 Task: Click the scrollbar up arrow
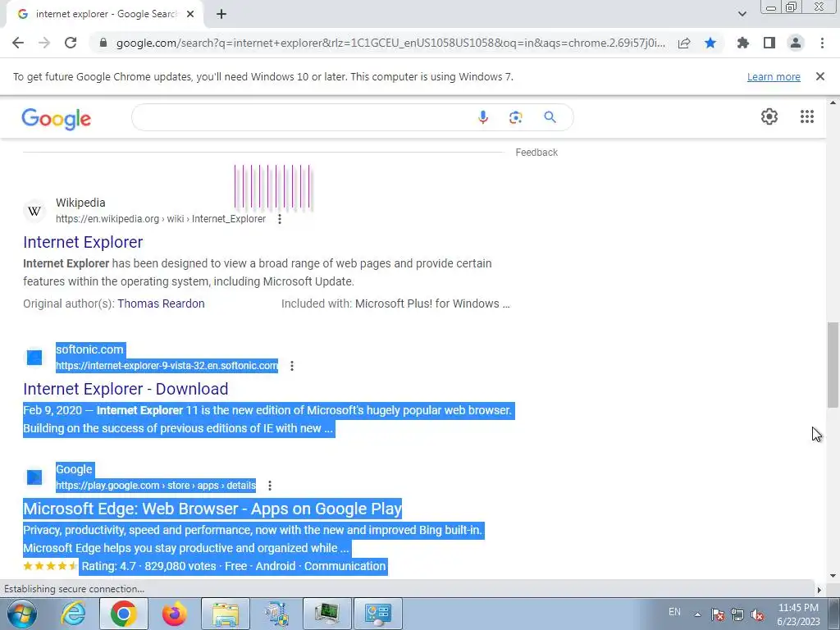click(x=833, y=103)
